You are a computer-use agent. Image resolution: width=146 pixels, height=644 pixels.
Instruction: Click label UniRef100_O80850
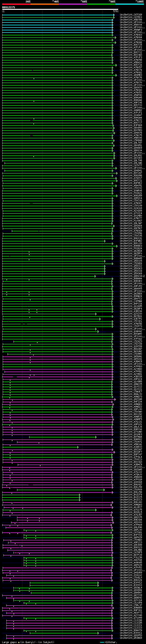pos(131,128)
